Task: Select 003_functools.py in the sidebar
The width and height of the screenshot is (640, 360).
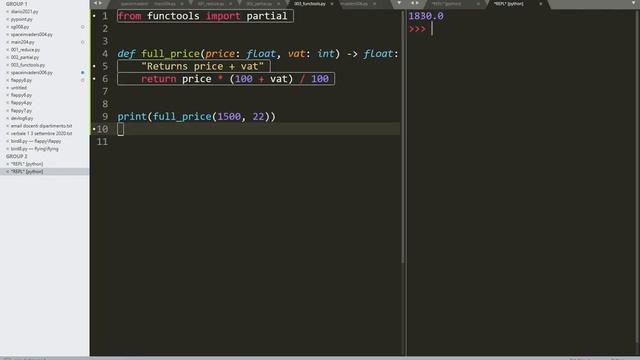Action: tap(28, 65)
